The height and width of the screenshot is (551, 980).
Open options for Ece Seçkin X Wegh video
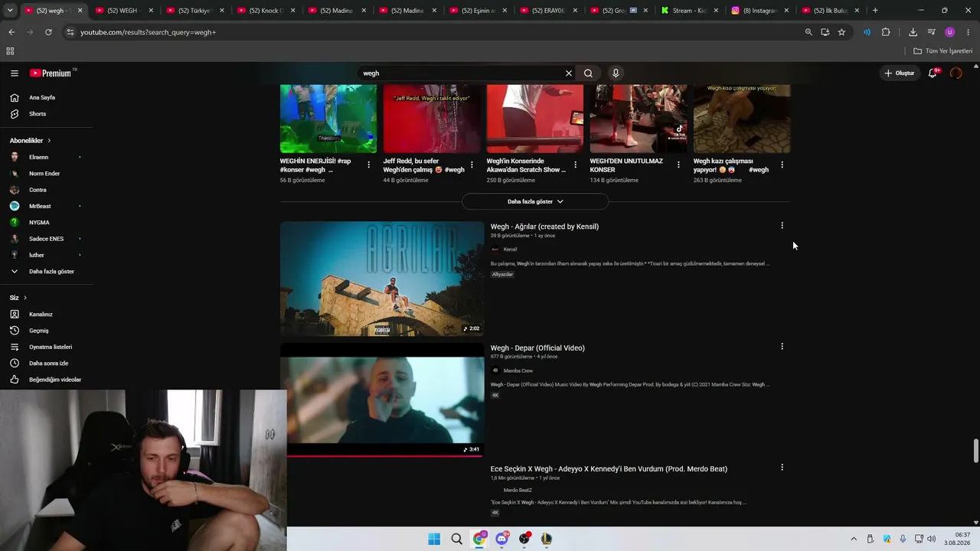click(x=782, y=468)
